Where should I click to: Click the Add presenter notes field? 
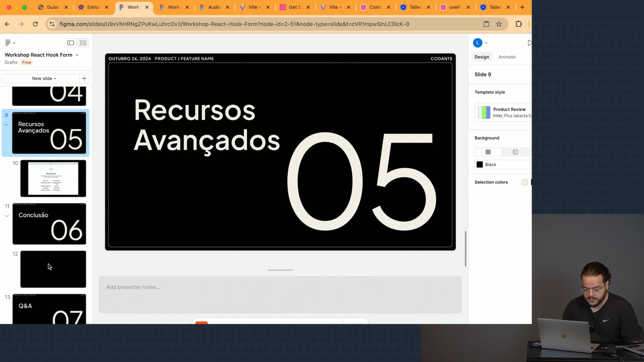280,294
